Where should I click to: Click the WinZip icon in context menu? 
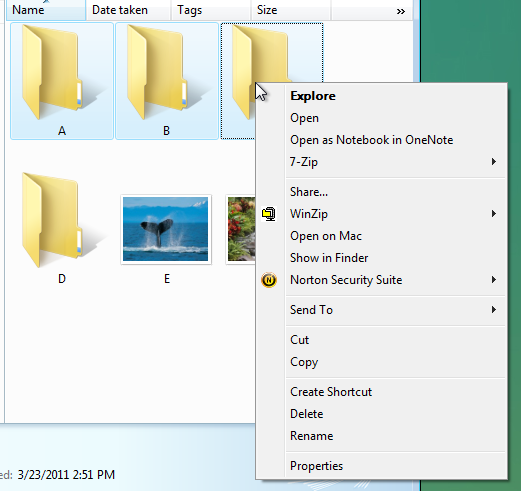269,214
